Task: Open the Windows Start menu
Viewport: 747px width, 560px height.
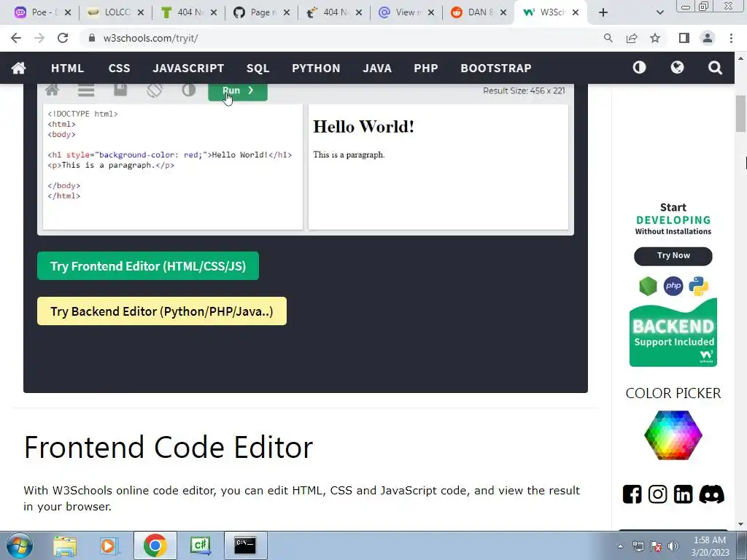Action: coord(20,545)
